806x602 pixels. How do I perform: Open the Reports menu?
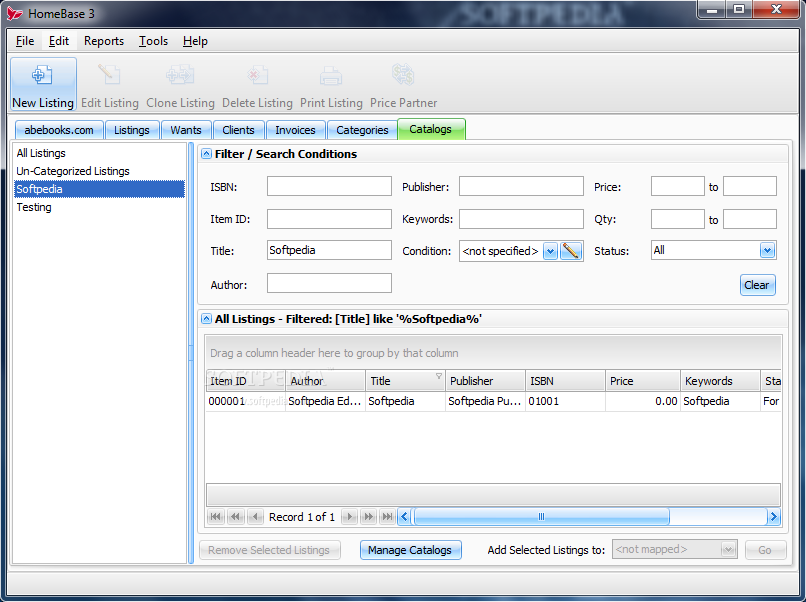(x=104, y=41)
